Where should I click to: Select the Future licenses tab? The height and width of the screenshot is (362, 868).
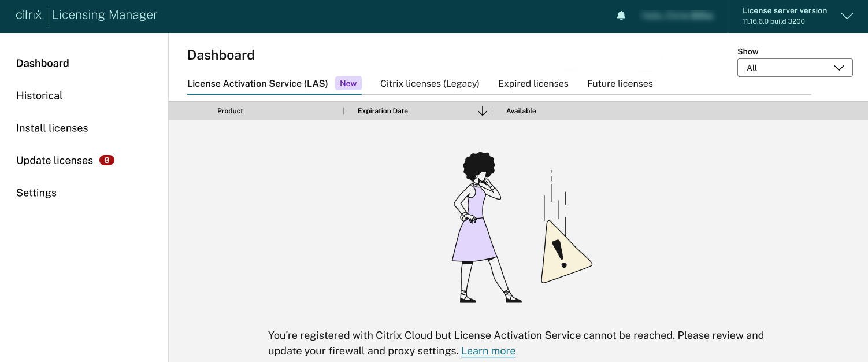point(620,83)
